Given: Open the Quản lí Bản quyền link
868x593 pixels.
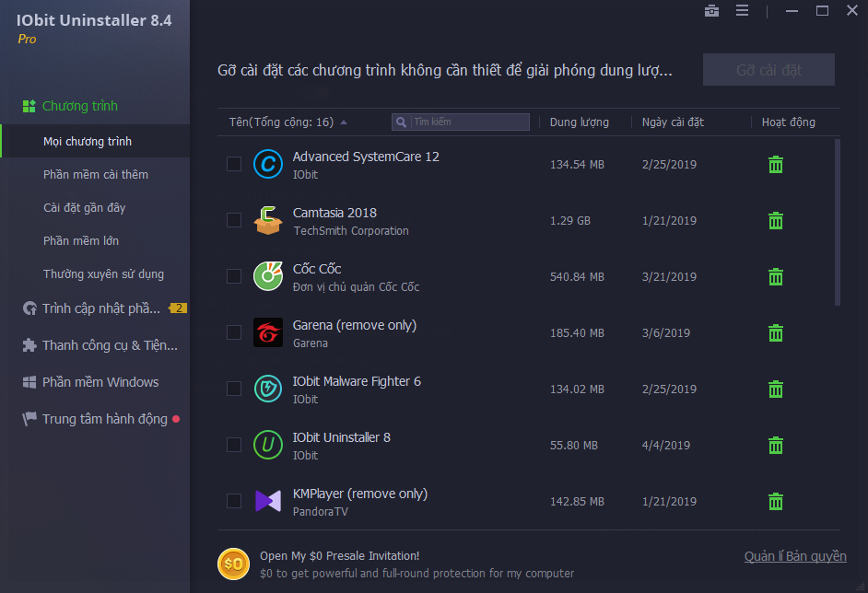Looking at the screenshot, I should pos(794,556).
